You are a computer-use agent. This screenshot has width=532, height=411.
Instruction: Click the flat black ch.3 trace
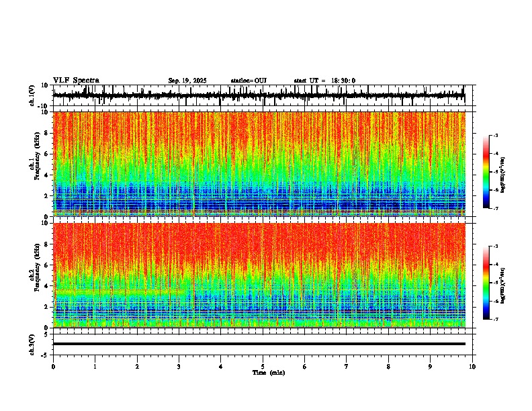click(x=259, y=344)
